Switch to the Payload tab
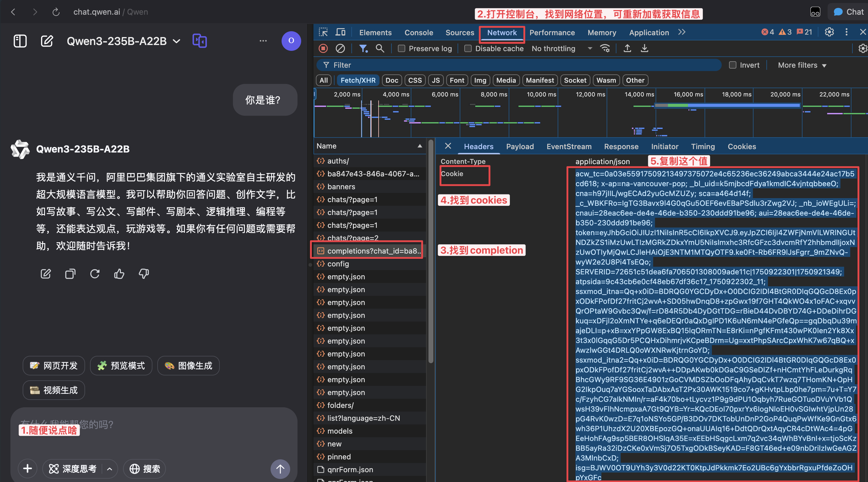Screen dimensions: 868x482 coord(520,147)
